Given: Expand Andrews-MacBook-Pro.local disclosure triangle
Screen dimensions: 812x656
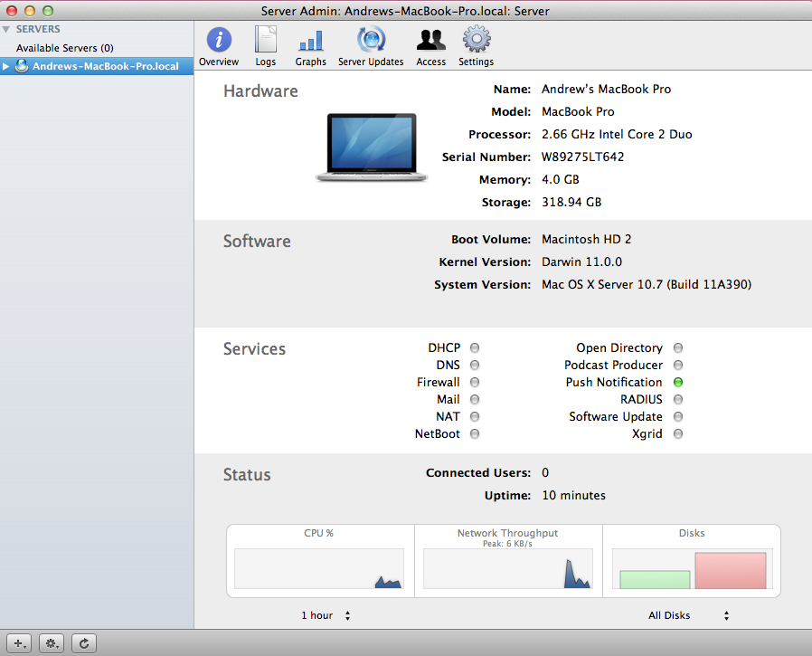Looking at the screenshot, I should (5, 66).
